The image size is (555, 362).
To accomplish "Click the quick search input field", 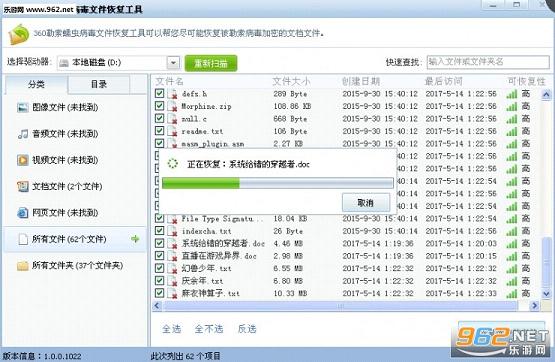I will 488,62.
